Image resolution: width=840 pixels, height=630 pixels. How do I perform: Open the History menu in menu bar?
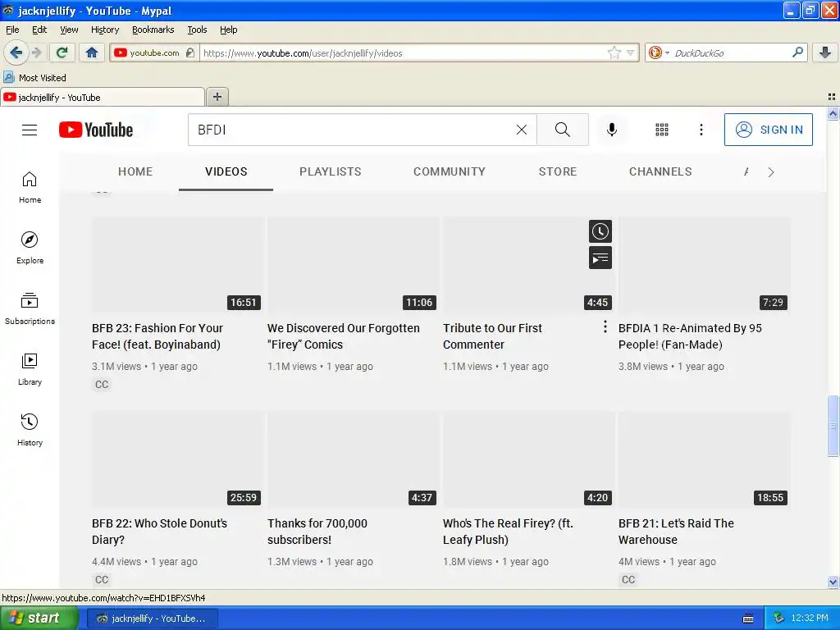104,30
